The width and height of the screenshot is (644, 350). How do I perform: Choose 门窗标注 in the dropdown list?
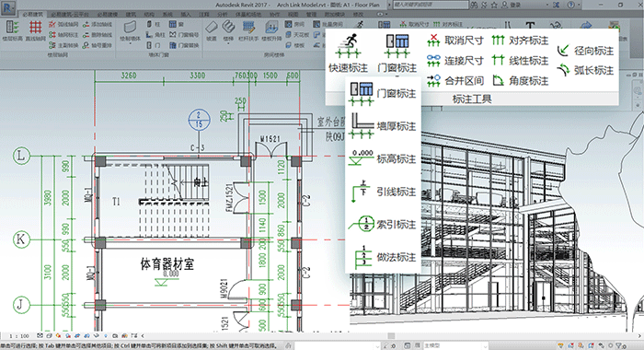[384, 93]
